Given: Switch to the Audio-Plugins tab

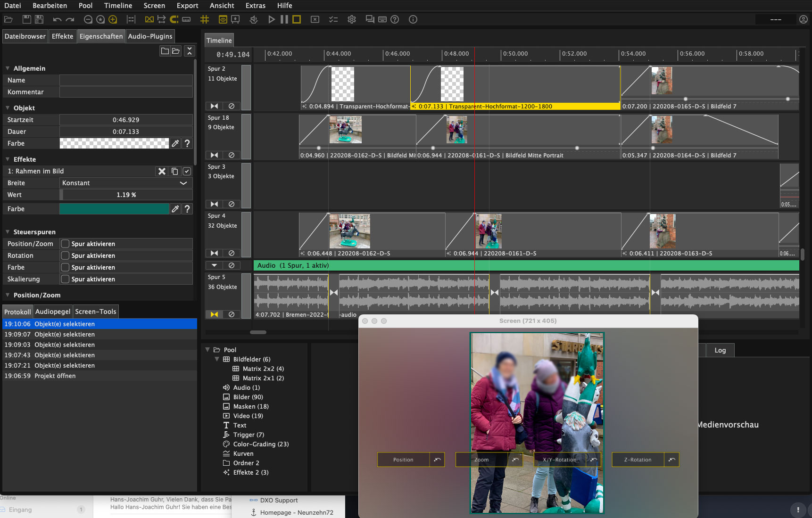Looking at the screenshot, I should point(150,36).
